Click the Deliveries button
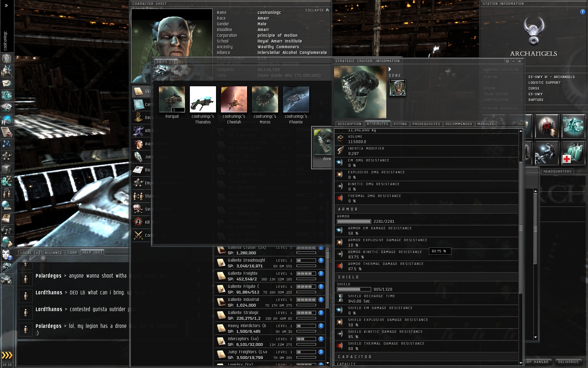588x368 pixels. pyautogui.click(x=569, y=362)
